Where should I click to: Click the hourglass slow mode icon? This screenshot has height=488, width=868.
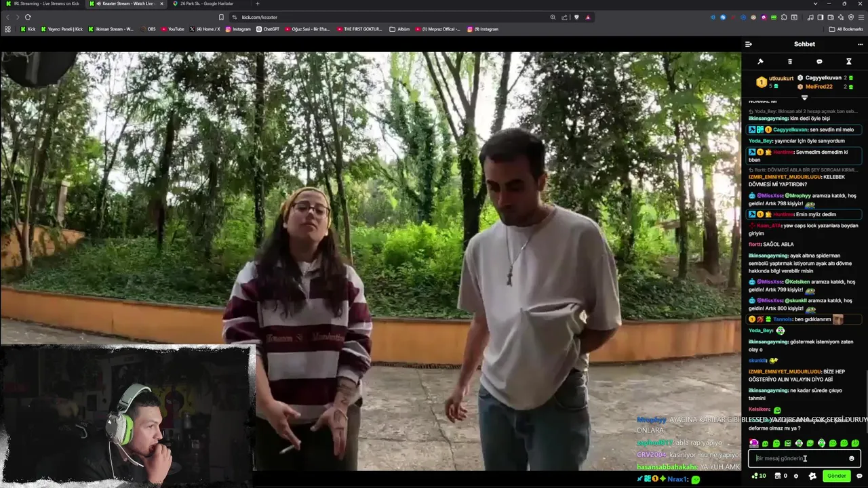[x=848, y=62]
